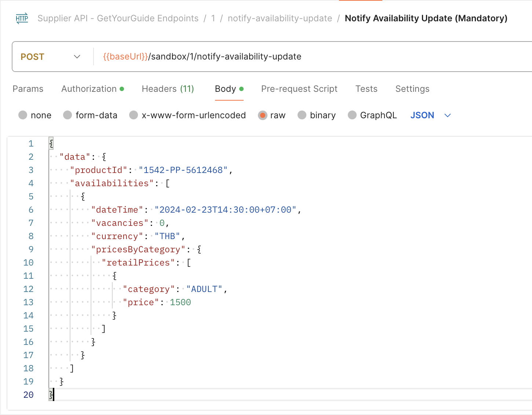Select x-www-form-urlencoded body type
Image resolution: width=532 pixels, height=415 pixels.
134,115
